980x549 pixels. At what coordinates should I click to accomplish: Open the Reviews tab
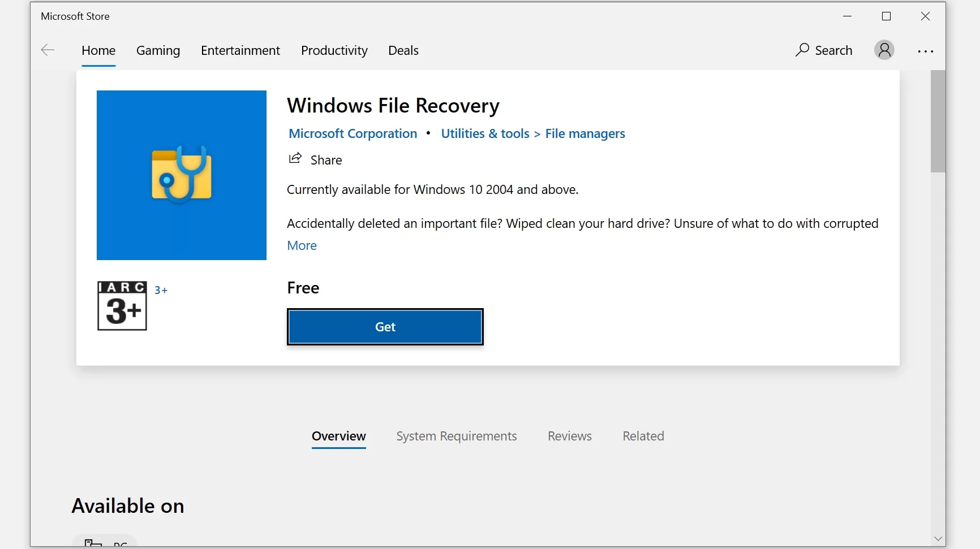[570, 436]
